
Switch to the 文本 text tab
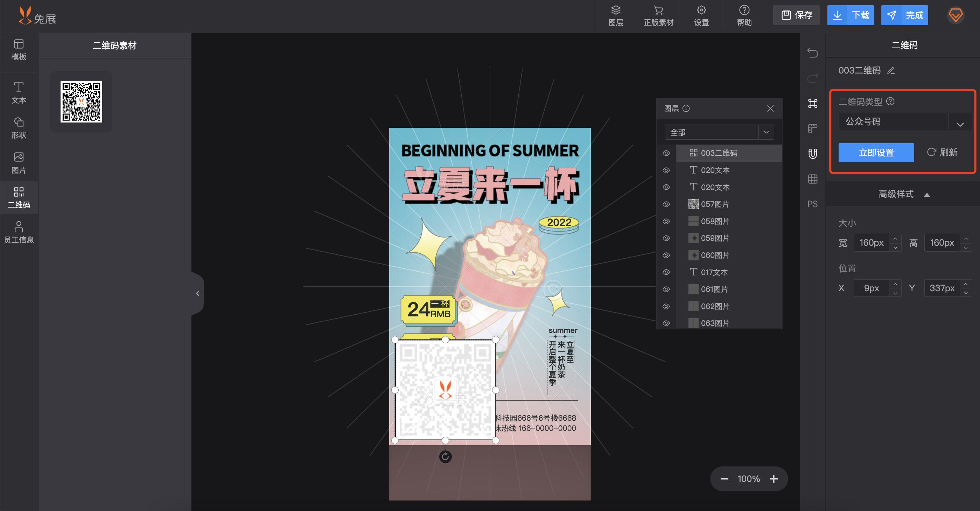coord(19,93)
